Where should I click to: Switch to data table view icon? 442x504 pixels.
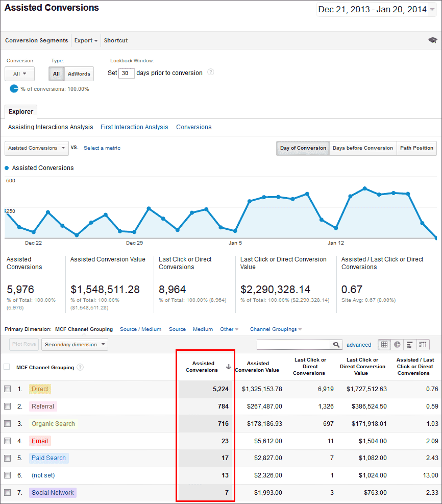tap(384, 345)
